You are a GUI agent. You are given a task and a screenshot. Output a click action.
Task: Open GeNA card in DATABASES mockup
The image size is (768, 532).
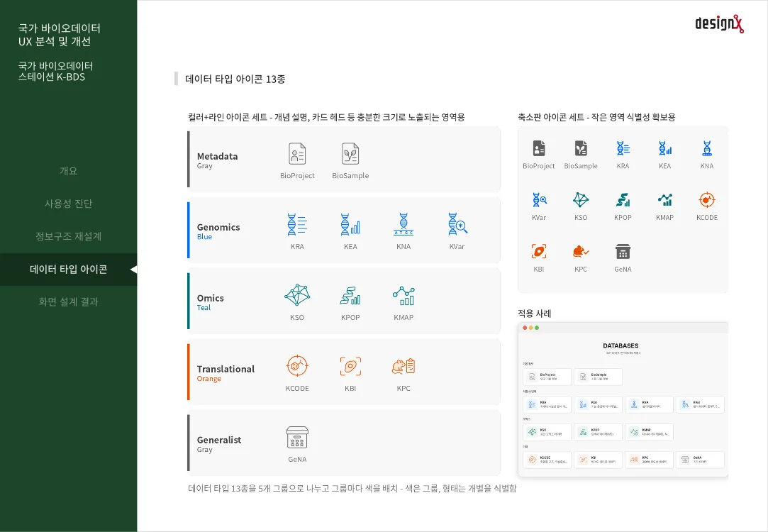click(x=701, y=460)
